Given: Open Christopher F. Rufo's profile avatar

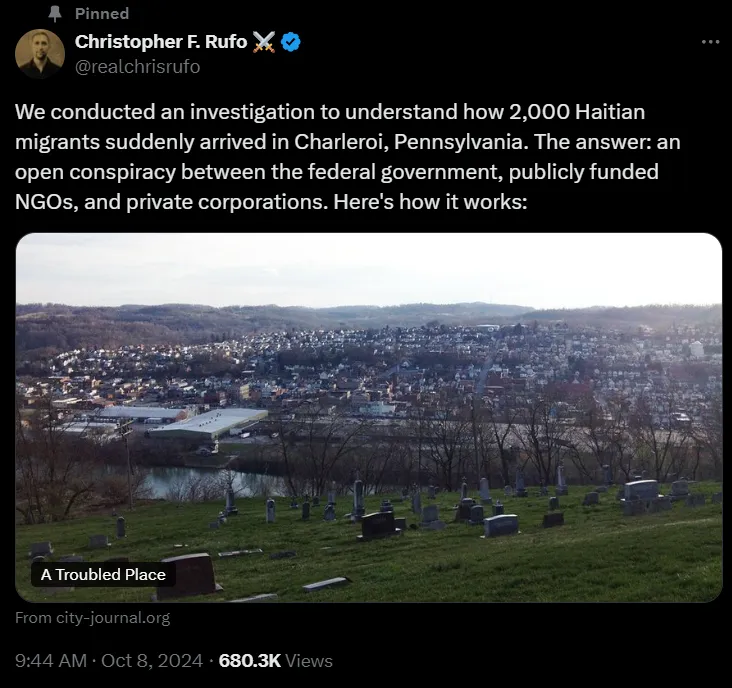Looking at the screenshot, I should pos(40,54).
